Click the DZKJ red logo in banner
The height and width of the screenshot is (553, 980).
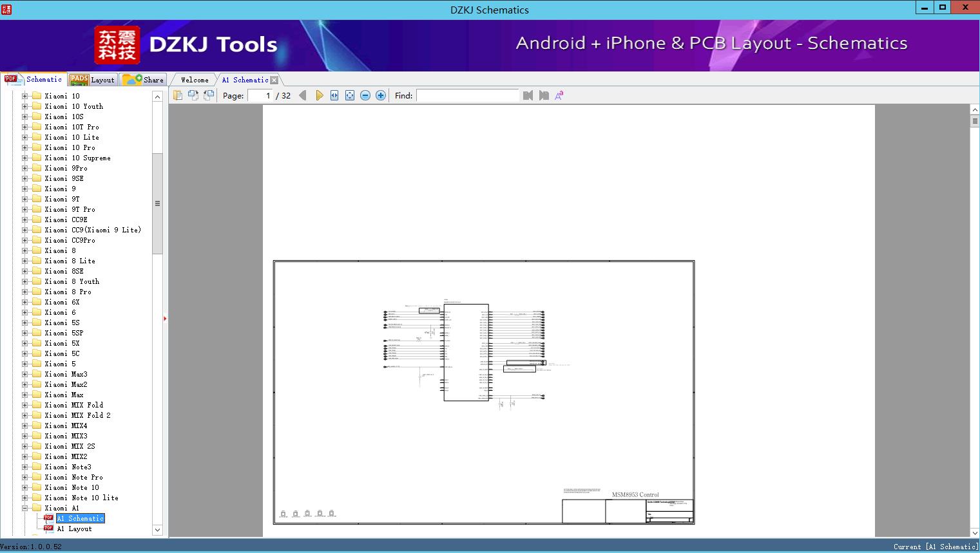(117, 45)
